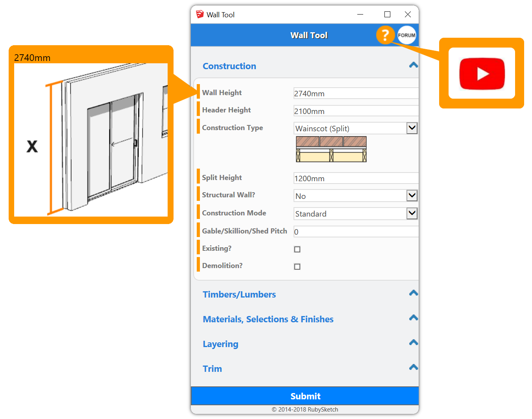Viewport: 532px width, 419px height.
Task: Click the Construction Type label
Action: click(x=233, y=128)
